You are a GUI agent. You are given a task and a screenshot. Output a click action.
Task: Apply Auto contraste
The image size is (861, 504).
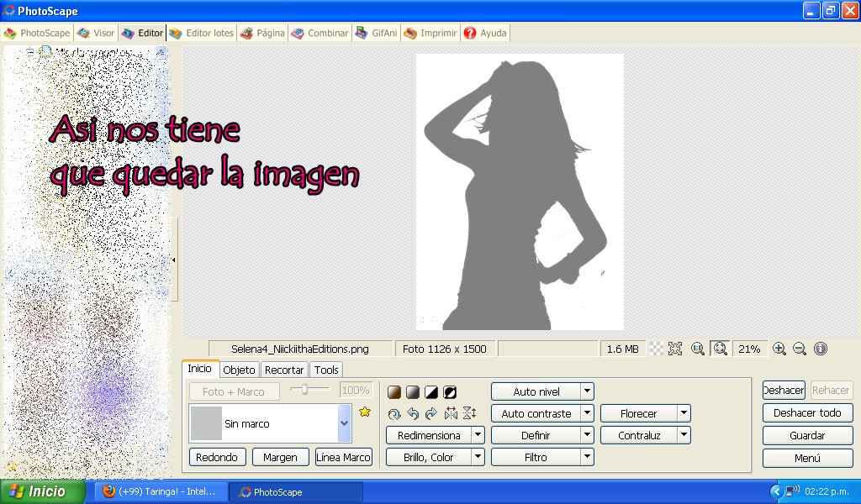(x=536, y=413)
